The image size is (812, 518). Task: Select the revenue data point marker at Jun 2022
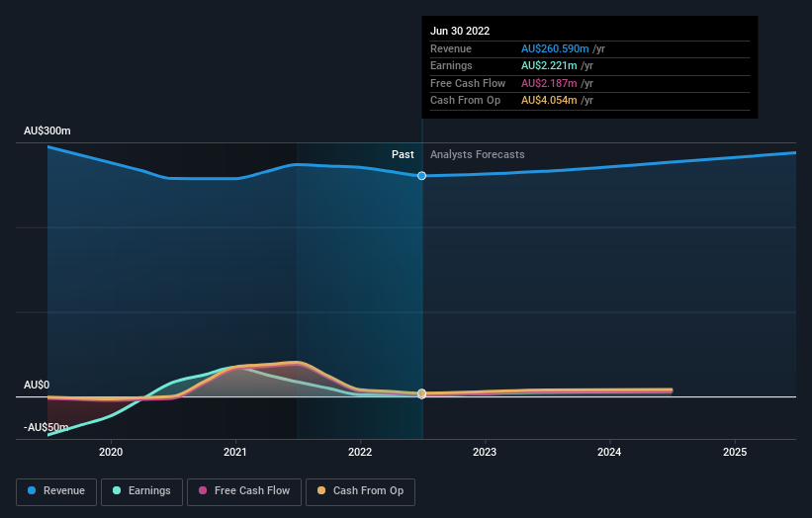coord(422,176)
